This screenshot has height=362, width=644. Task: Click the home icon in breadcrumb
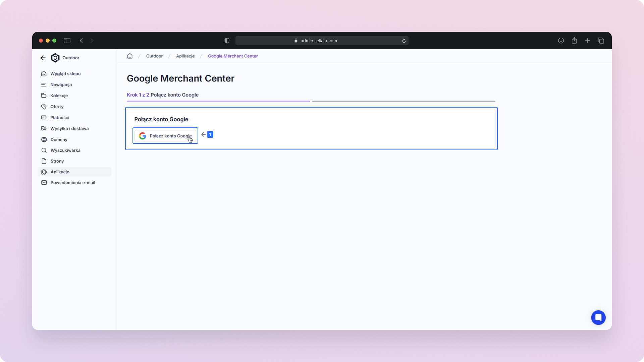tap(130, 56)
